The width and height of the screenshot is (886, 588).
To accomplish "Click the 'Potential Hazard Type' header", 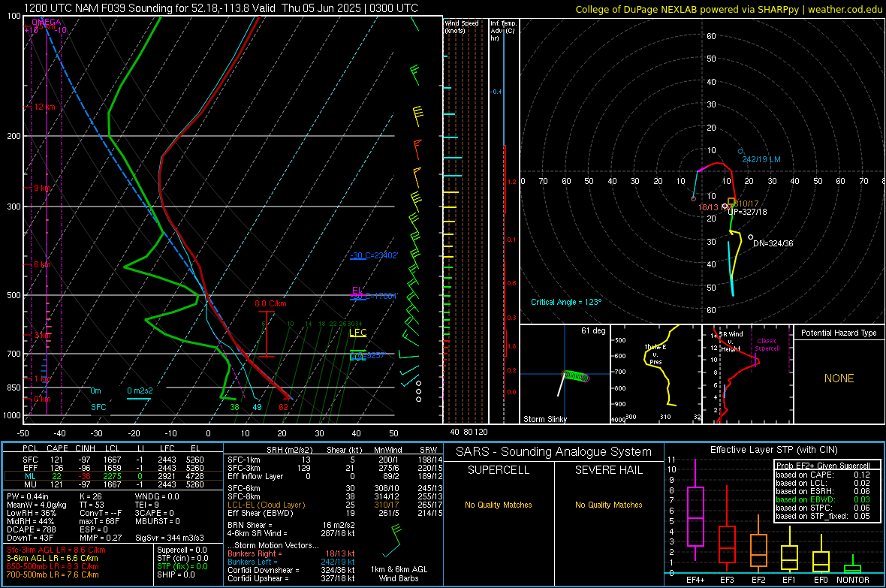I will [839, 333].
